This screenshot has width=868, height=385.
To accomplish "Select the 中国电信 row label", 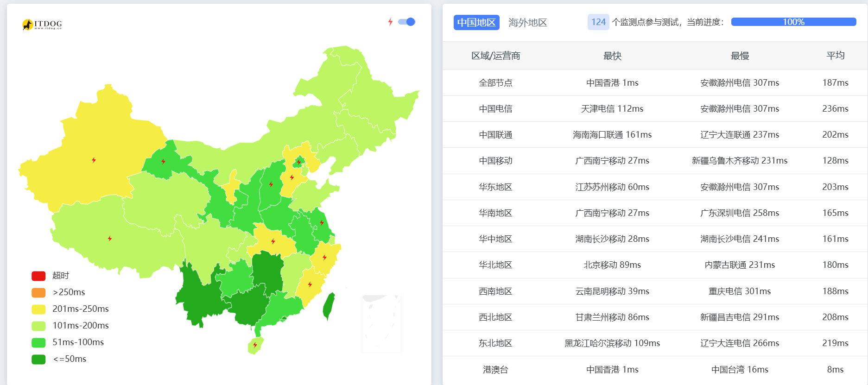I will (495, 108).
